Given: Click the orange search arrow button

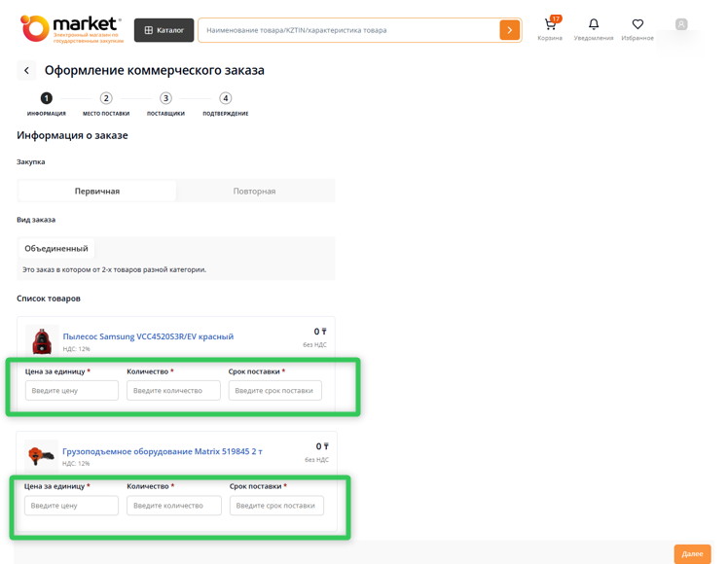Looking at the screenshot, I should point(509,30).
